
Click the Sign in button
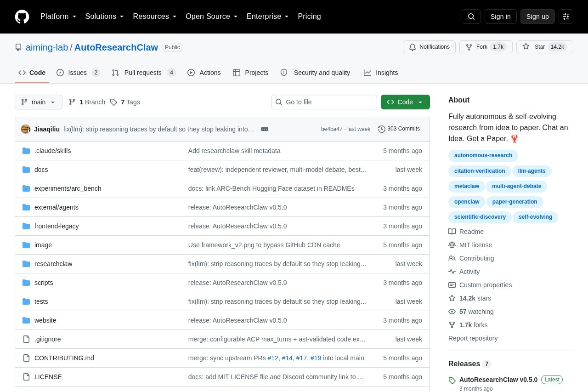[500, 17]
